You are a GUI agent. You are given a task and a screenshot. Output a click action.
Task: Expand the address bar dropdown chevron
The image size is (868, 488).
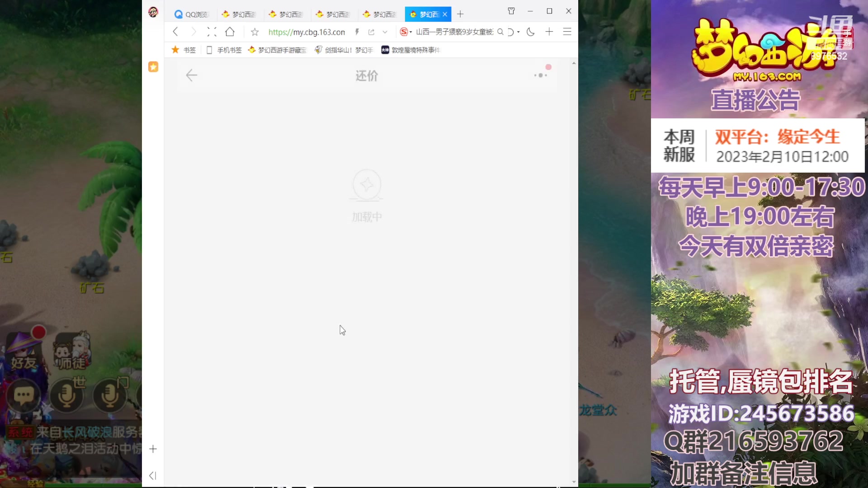point(385,32)
